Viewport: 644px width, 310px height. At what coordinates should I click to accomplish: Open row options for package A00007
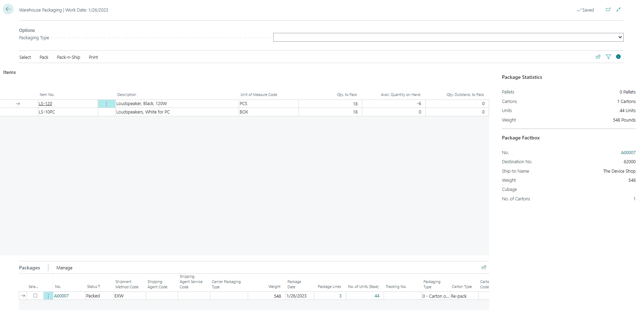pos(48,296)
